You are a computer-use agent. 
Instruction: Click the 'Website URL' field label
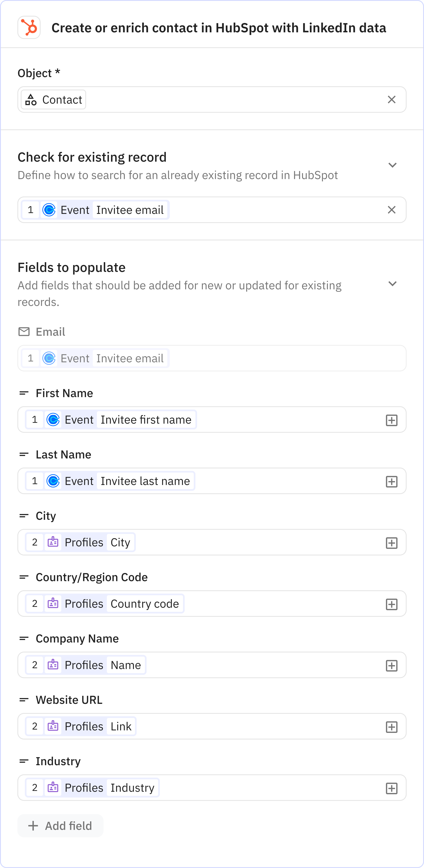[x=69, y=700]
